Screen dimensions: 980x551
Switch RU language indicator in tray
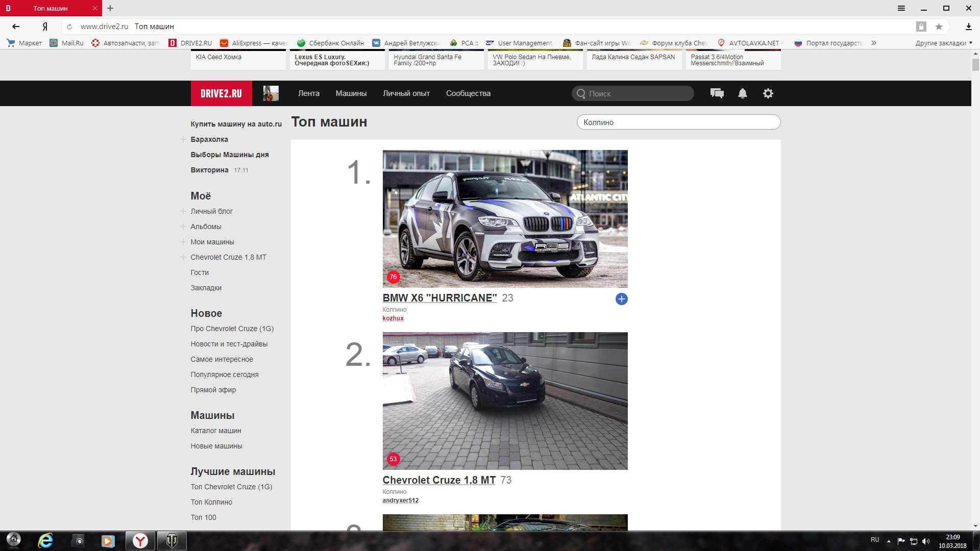(x=875, y=540)
